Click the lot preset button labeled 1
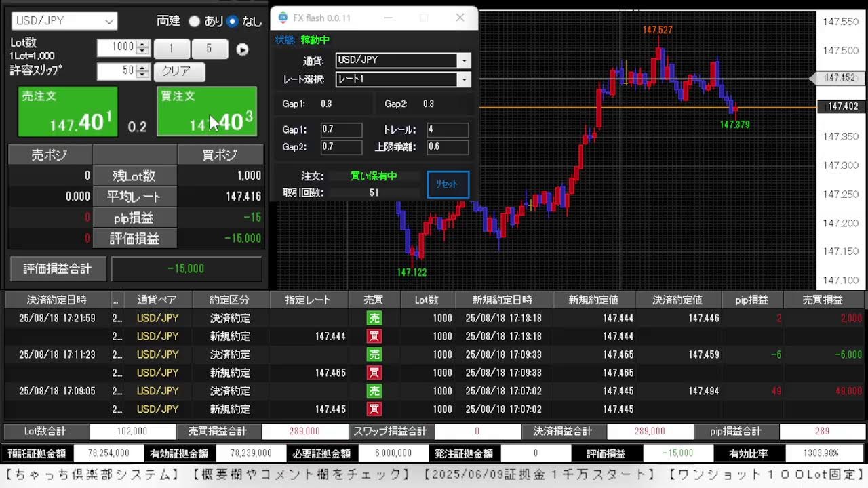The width and height of the screenshot is (868, 488). (x=172, y=49)
